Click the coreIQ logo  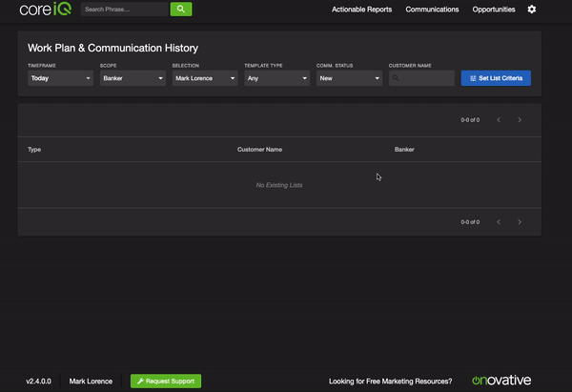tap(46, 9)
